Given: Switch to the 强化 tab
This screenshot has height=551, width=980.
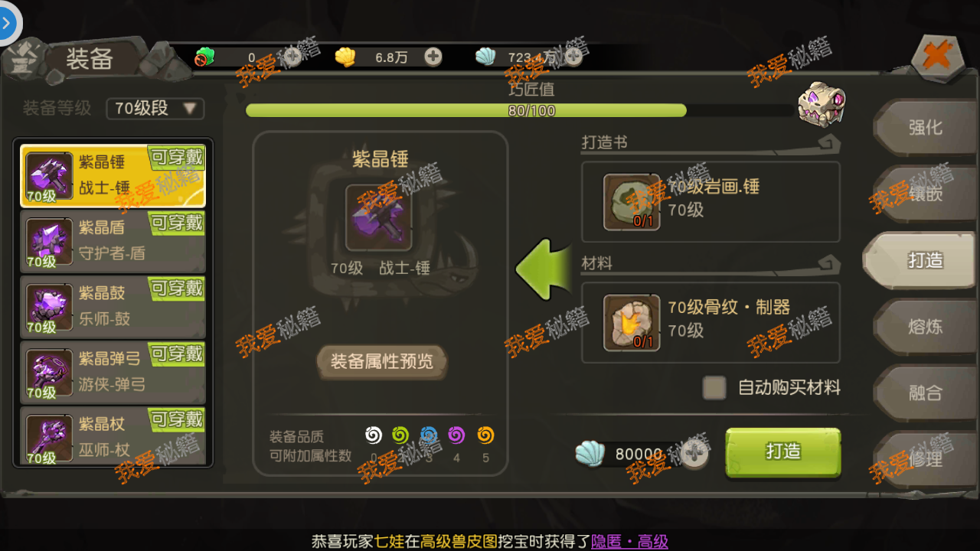Looking at the screenshot, I should point(925,128).
